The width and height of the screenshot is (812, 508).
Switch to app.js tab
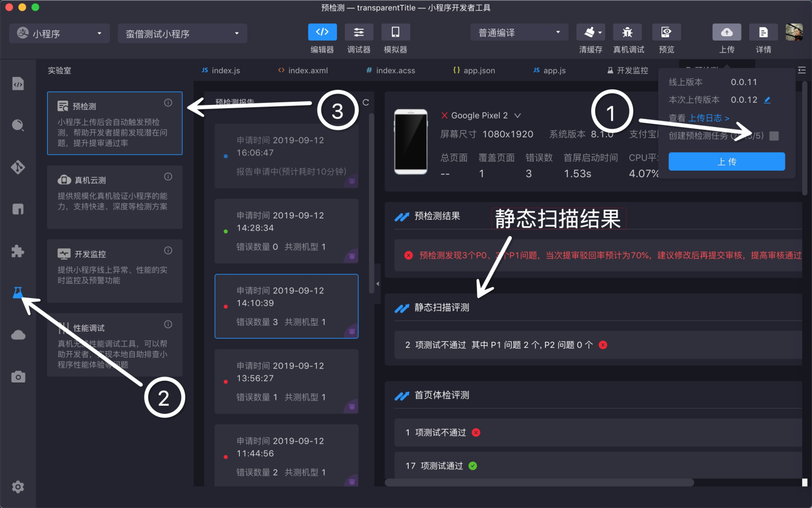click(549, 70)
